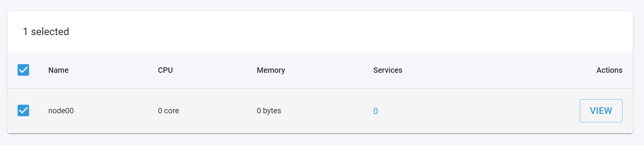Click the 0 bytes memory value

[x=269, y=111]
